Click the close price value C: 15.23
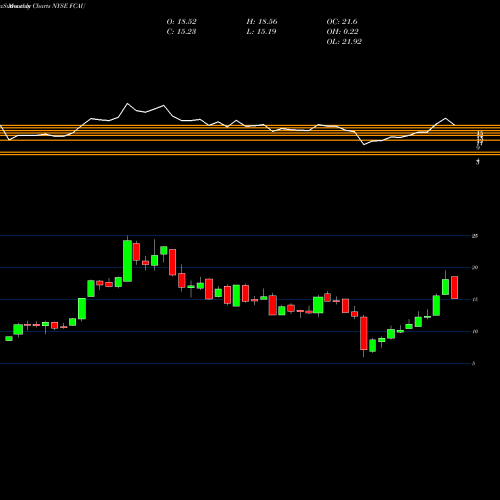The image size is (500, 500). click(181, 32)
